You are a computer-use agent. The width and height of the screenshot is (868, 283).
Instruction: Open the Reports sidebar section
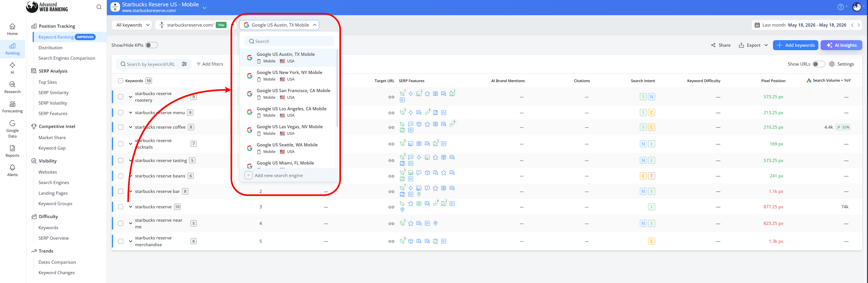pyautogui.click(x=12, y=151)
